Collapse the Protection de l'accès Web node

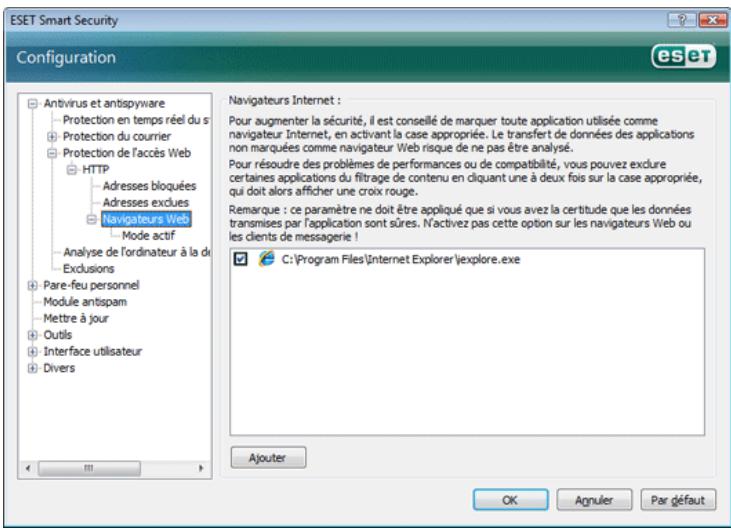52,153
